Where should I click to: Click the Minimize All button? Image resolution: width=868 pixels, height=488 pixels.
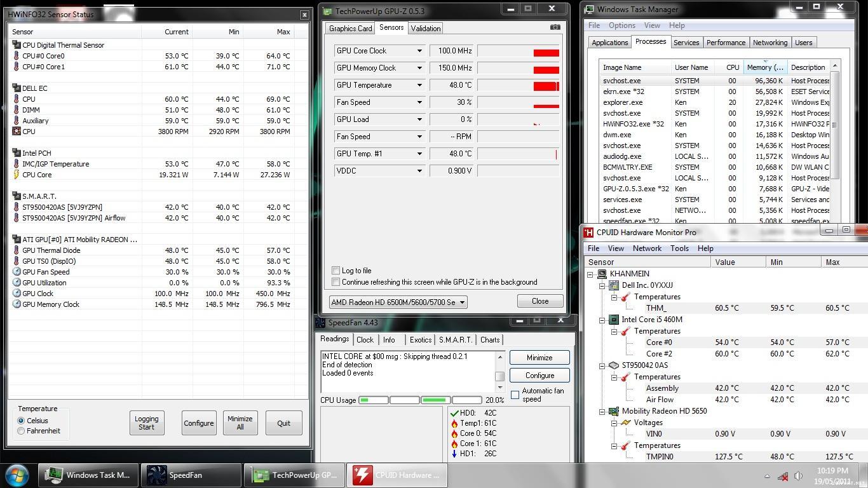[x=240, y=423]
